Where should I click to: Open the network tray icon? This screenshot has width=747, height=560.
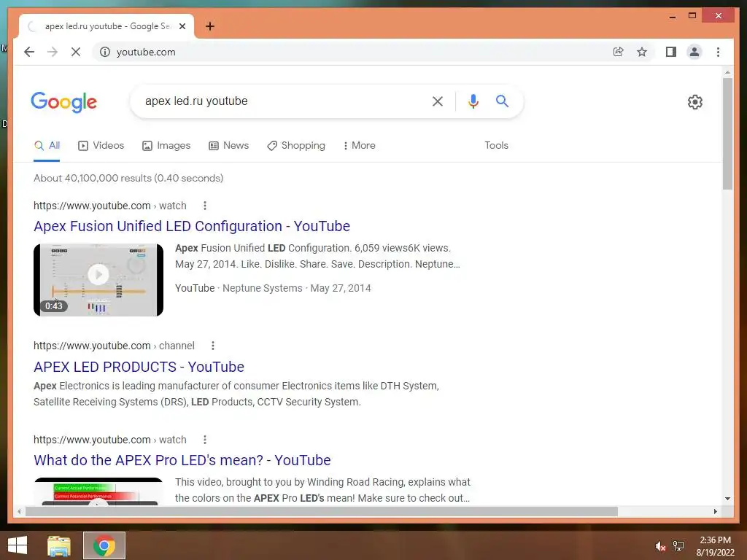click(678, 546)
